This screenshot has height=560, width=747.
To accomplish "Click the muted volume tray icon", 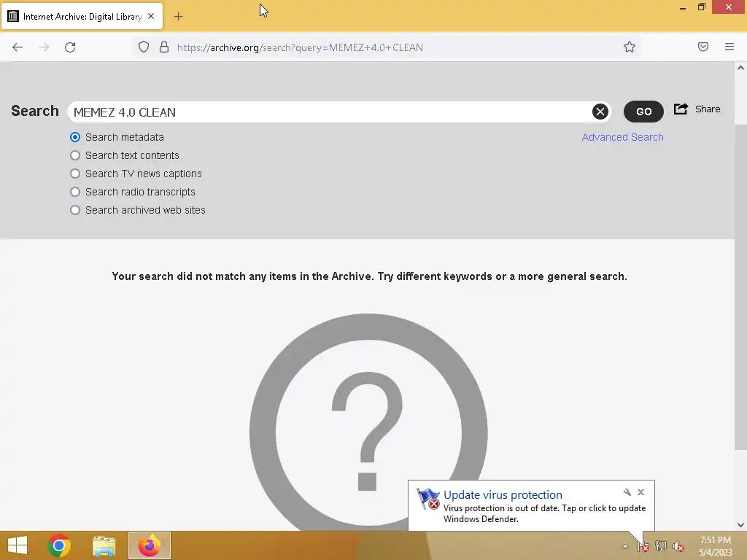I will point(678,546).
